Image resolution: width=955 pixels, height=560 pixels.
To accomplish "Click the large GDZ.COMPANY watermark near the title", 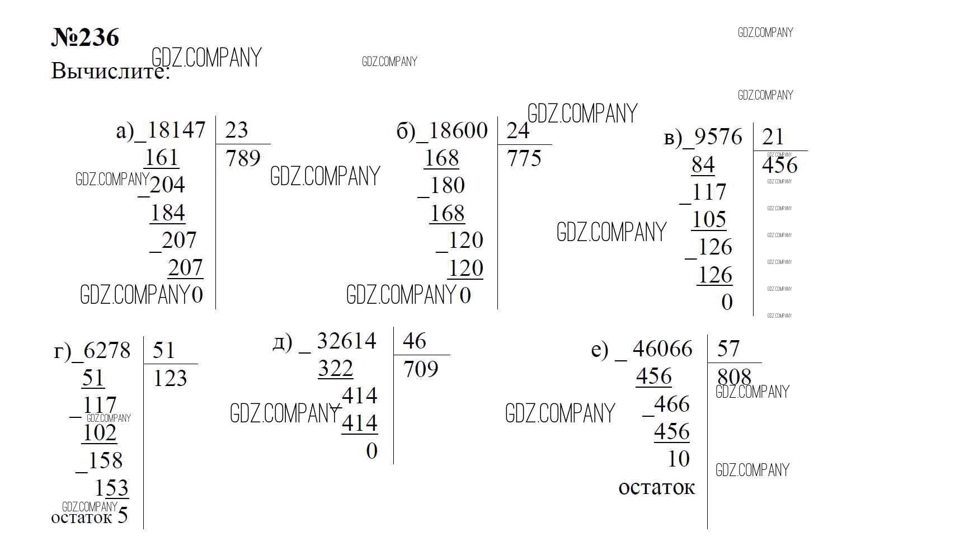I will tap(206, 58).
